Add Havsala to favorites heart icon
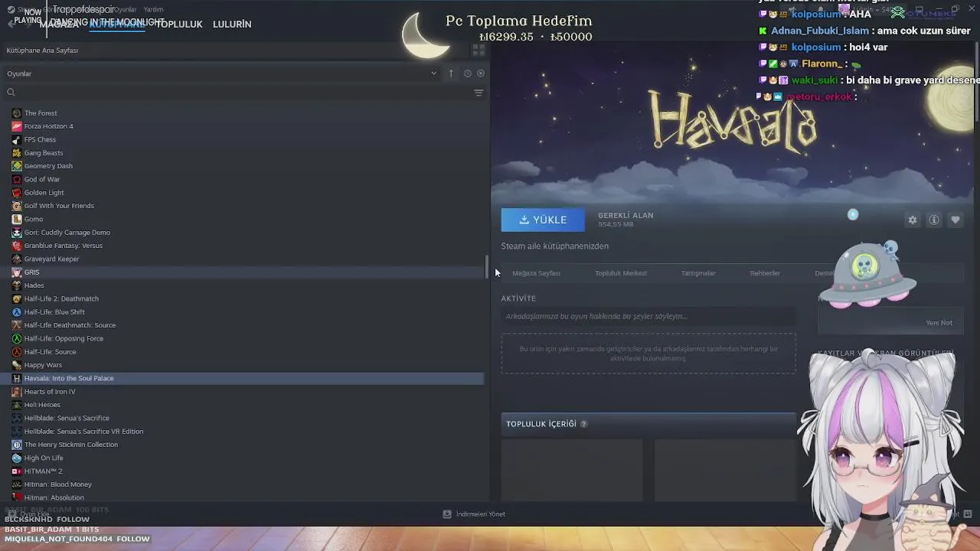This screenshot has height=551, width=980. (x=955, y=220)
